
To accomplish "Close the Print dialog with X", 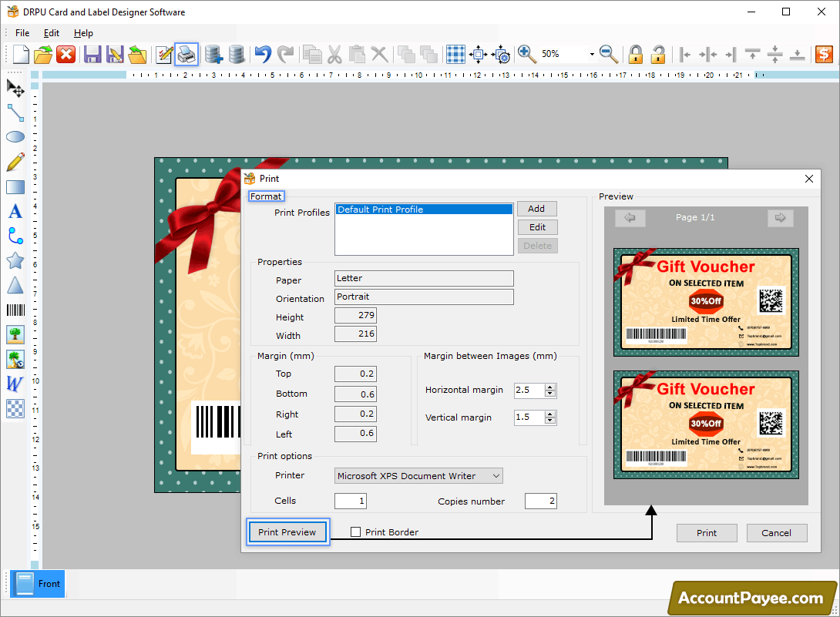I will (x=809, y=179).
